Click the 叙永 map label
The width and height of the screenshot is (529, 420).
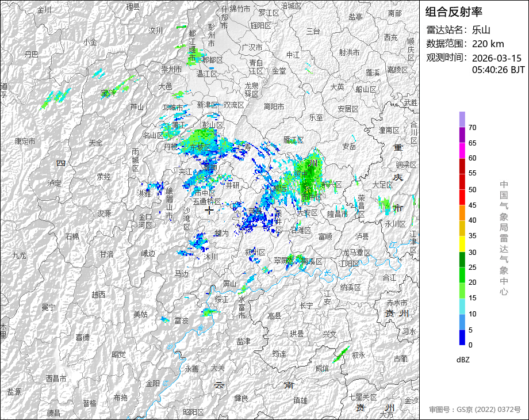click(359, 355)
